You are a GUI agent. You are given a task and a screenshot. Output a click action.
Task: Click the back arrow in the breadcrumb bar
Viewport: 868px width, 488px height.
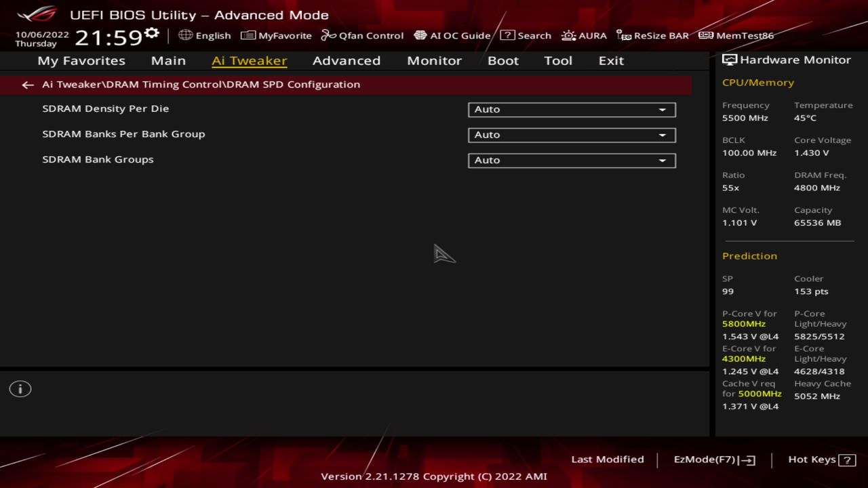click(x=27, y=85)
